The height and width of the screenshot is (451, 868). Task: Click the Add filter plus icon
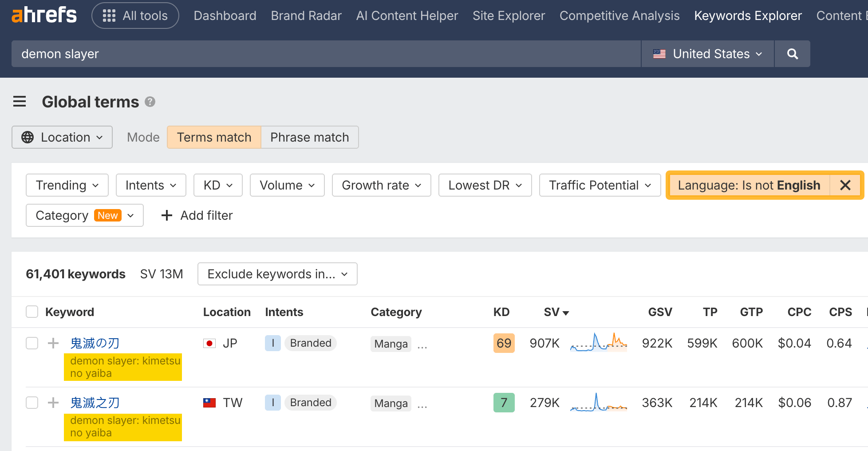166,215
